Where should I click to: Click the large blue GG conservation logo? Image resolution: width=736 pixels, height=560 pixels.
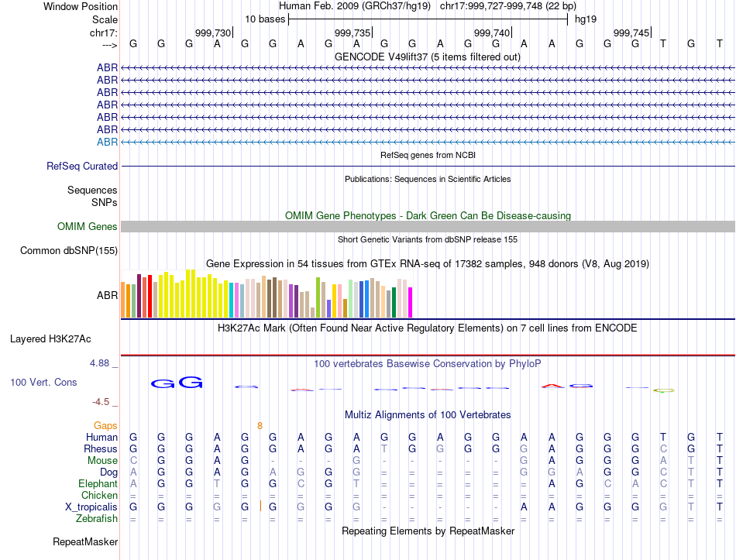click(177, 383)
